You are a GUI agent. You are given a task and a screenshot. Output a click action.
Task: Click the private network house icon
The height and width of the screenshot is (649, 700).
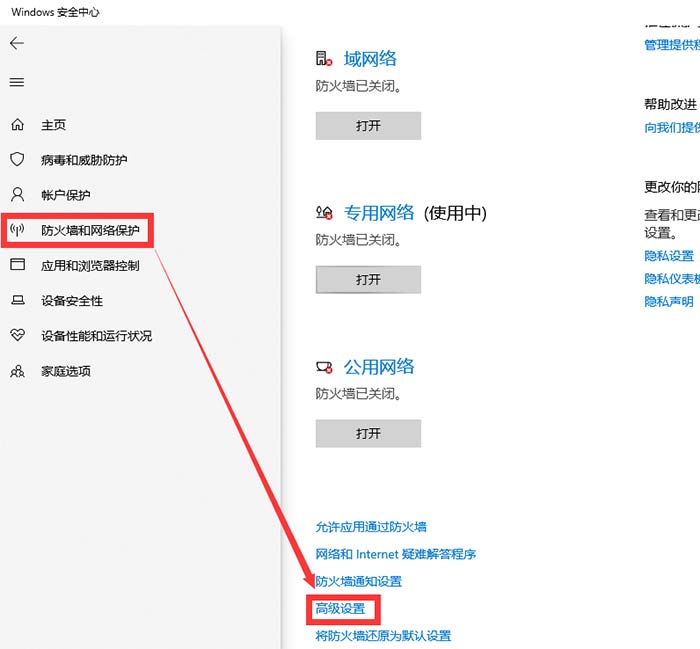(x=324, y=212)
